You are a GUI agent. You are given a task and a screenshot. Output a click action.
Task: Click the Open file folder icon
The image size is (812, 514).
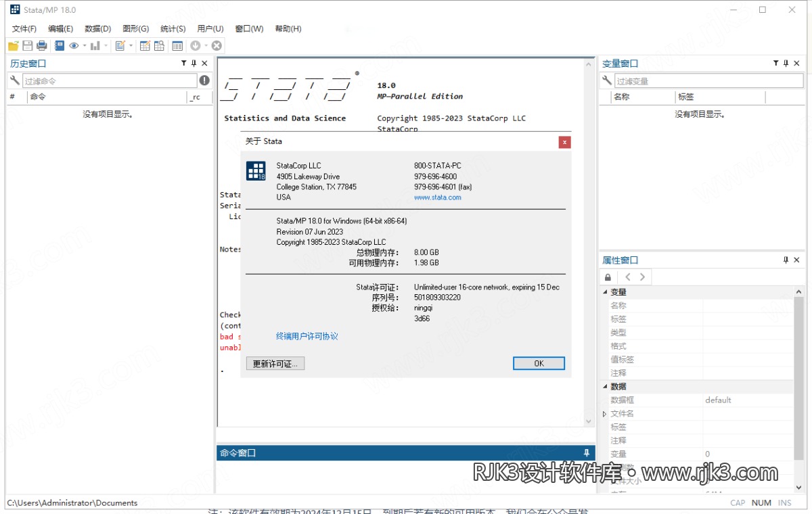(13, 46)
